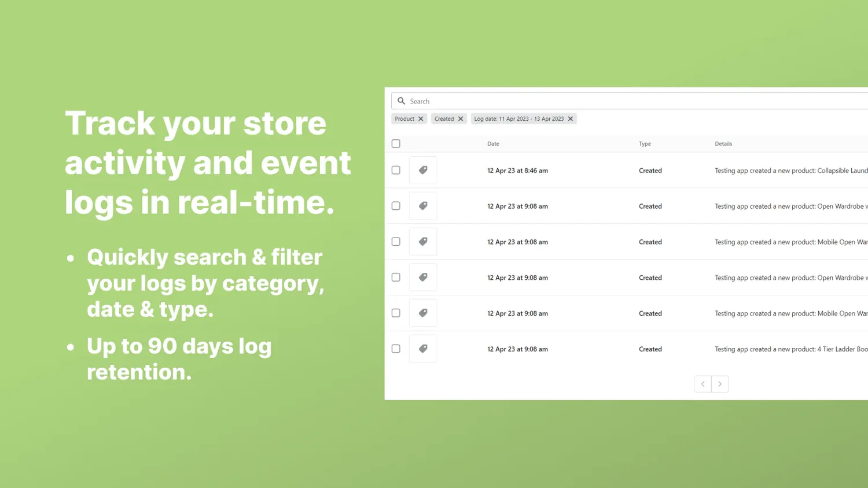Dismiss the Created filter chip
868x488 pixels.
[460, 119]
